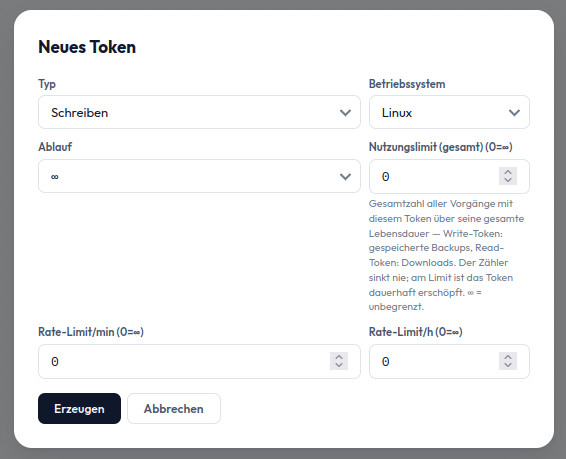Increase Rate-Limit/h using the up arrow
Viewport: 566px width, 459px height.
point(508,357)
